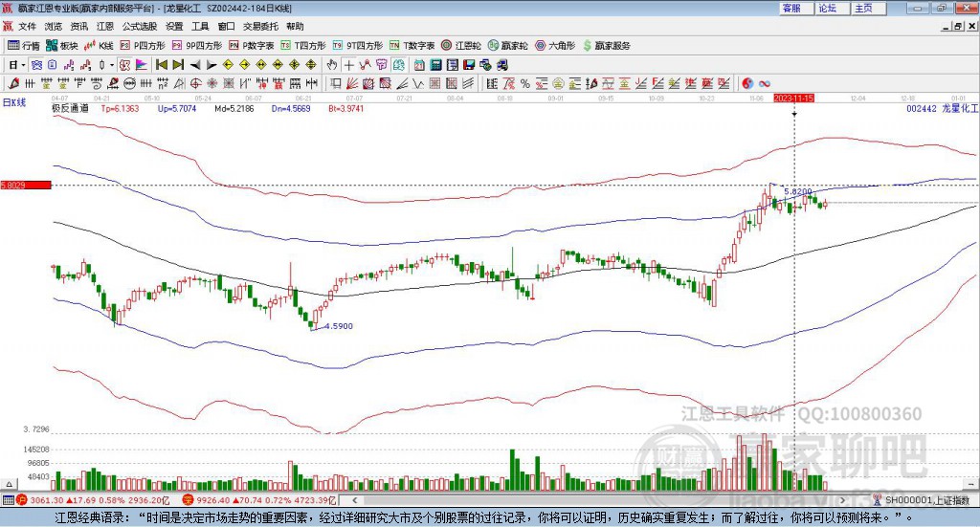980x527 pixels.
Task: Click the 深 index 9926.40 status entry
Action: coord(259,500)
